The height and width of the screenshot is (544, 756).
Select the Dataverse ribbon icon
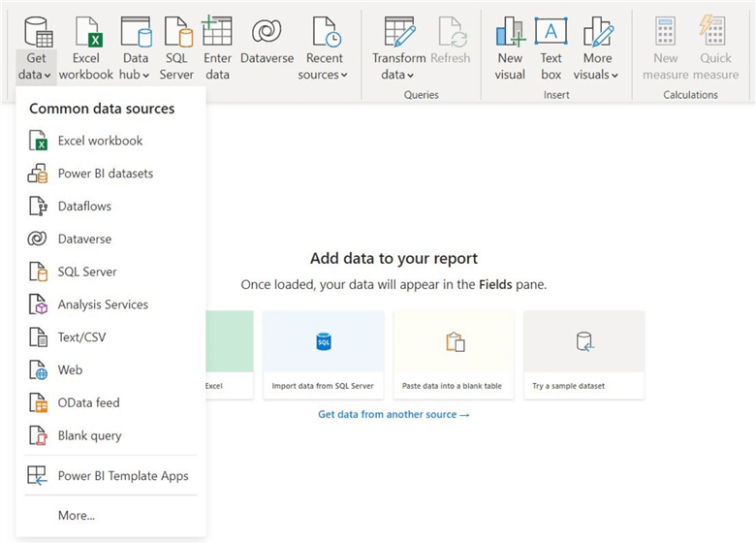click(267, 33)
